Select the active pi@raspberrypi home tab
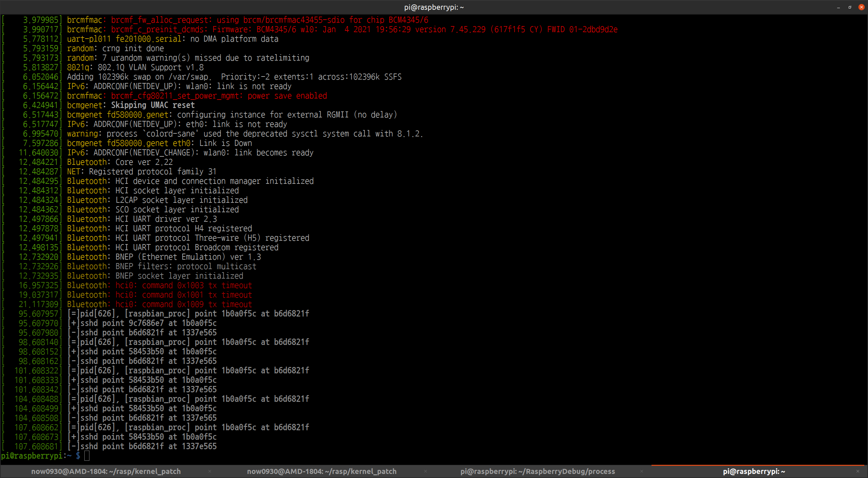The image size is (868, 478). 754,471
